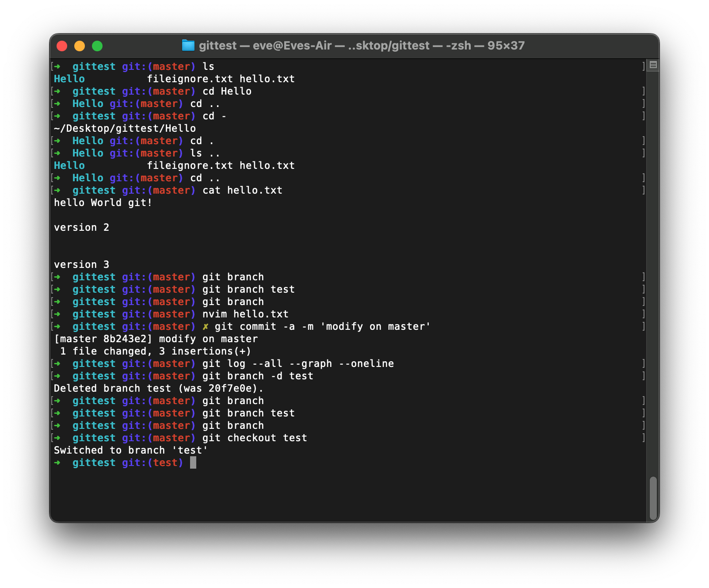Click the 'git branch -d test' command
709x588 pixels.
tap(258, 376)
